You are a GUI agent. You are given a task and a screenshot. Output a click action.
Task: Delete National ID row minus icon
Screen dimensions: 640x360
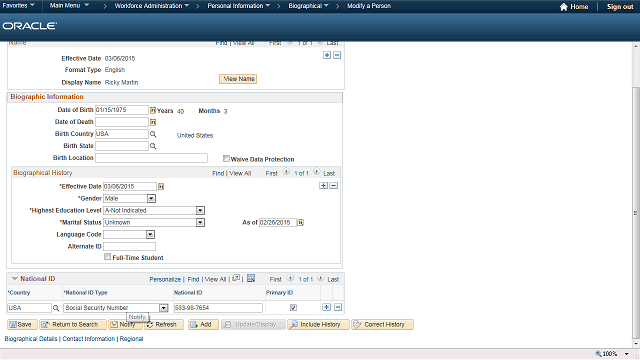pos(338,307)
